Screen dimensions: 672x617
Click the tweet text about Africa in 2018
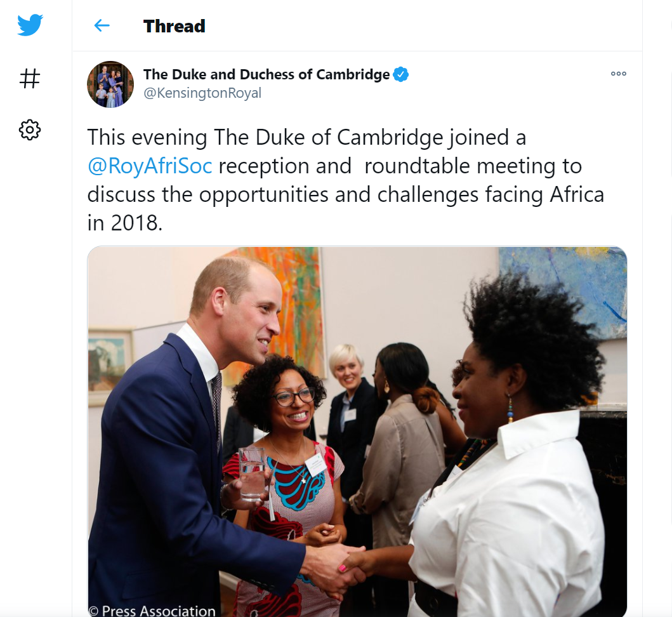(x=345, y=180)
